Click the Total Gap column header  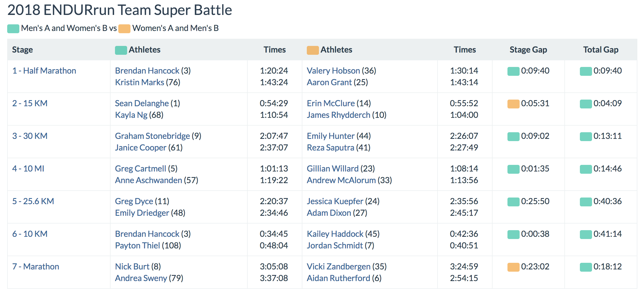(601, 50)
